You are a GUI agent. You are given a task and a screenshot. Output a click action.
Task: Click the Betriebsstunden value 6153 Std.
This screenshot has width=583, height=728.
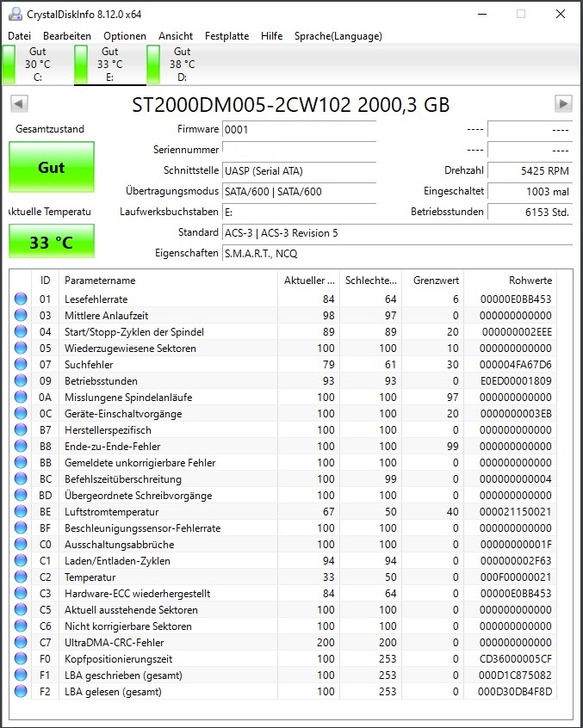530,212
